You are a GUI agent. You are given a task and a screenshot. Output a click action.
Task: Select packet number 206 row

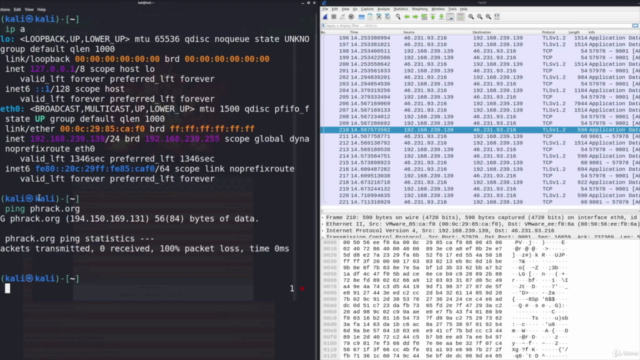click(x=480, y=103)
